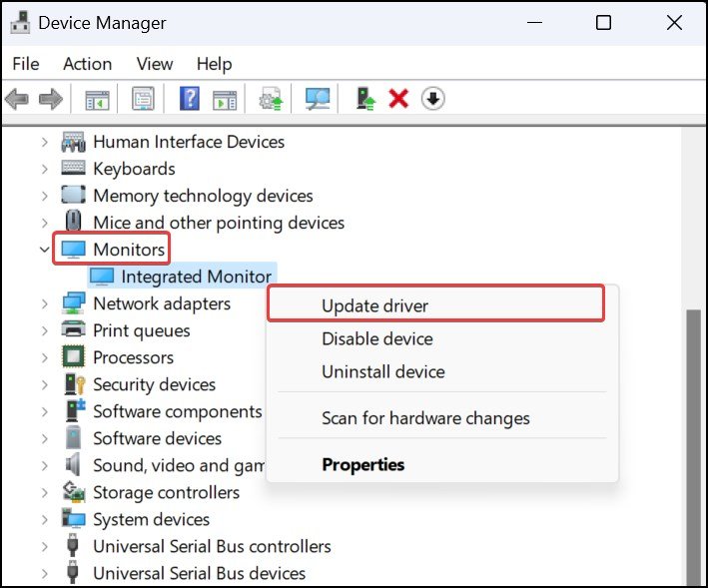
Task: Click the vertical scrollbar thumb
Action: pyautogui.click(x=693, y=439)
